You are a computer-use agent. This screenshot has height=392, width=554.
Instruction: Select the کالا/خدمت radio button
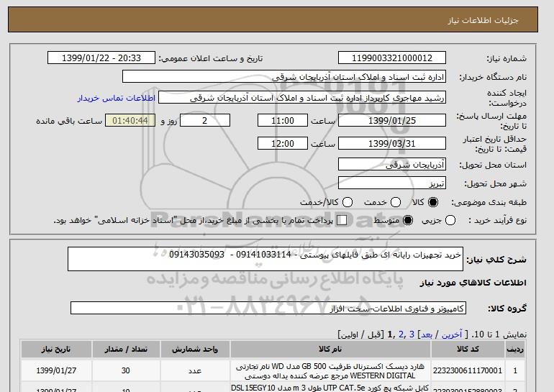(x=348, y=202)
